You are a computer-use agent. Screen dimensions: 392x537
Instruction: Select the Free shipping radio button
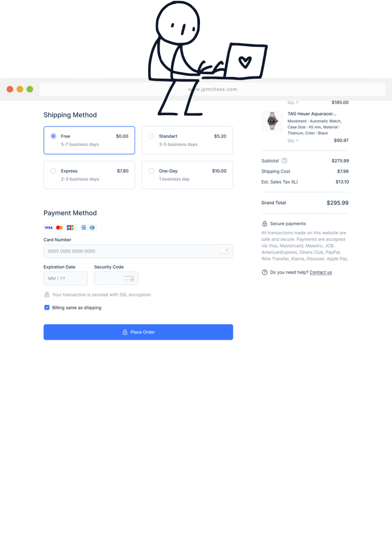(54, 136)
